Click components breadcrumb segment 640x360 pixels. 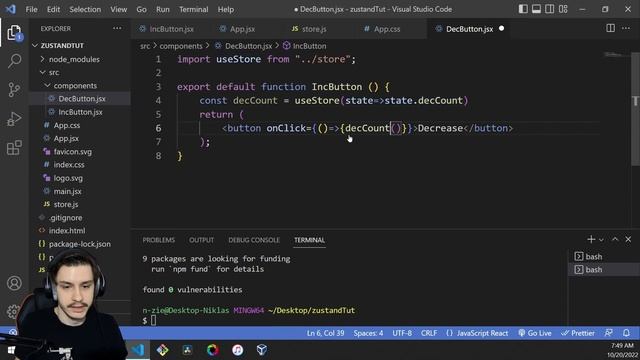pos(181,46)
